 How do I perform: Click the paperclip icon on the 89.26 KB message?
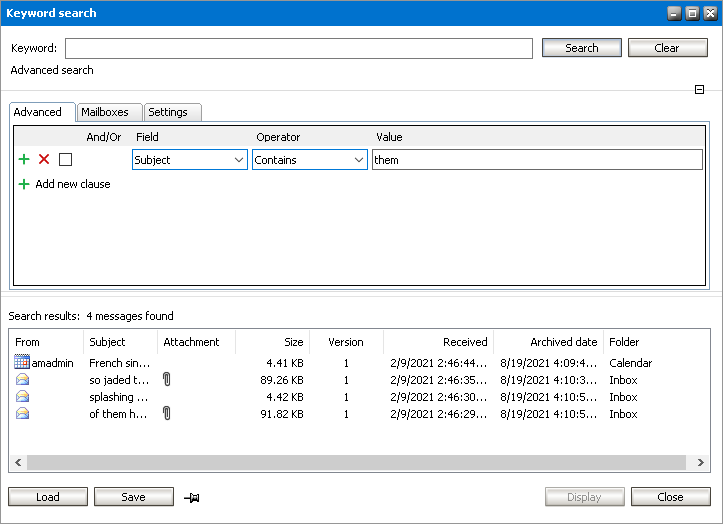coord(167,380)
